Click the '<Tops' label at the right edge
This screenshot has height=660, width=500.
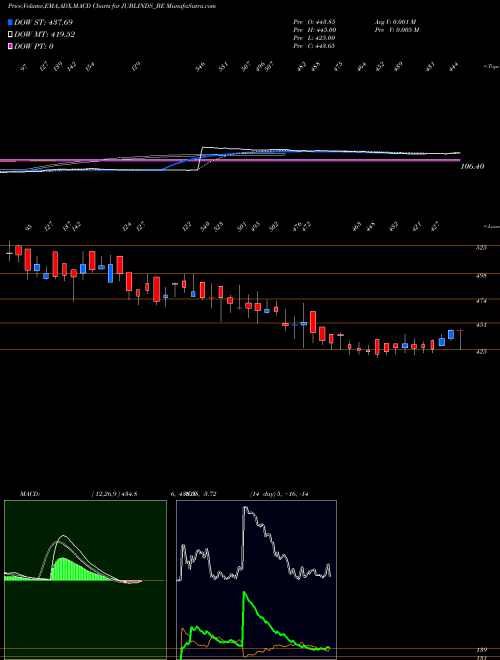point(491,67)
